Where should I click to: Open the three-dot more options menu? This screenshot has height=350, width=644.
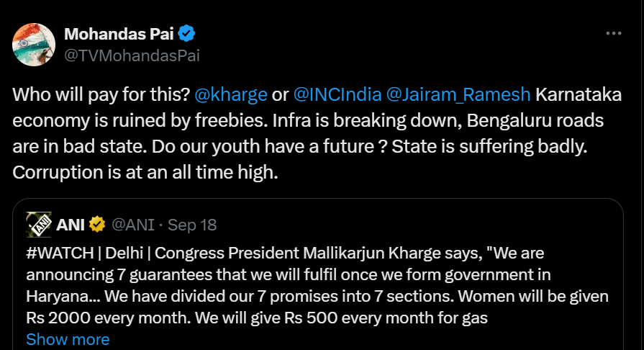[613, 34]
